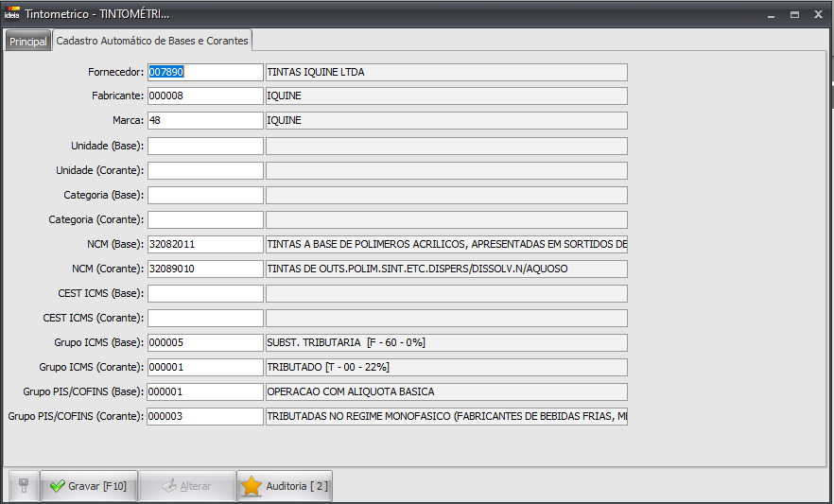Select the empty Unidade (Base) field
The width and height of the screenshot is (834, 504).
(205, 146)
